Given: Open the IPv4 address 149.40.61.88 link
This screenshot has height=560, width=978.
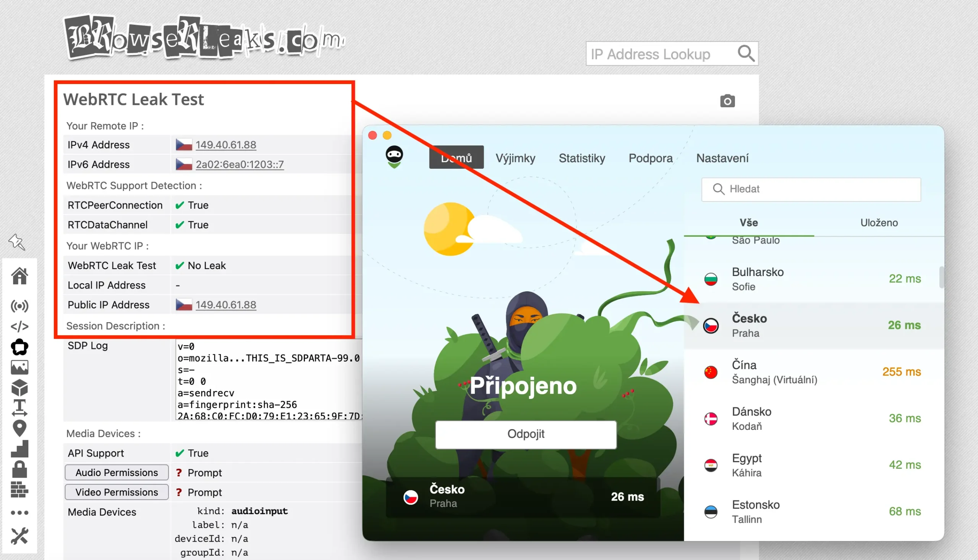Looking at the screenshot, I should [225, 145].
